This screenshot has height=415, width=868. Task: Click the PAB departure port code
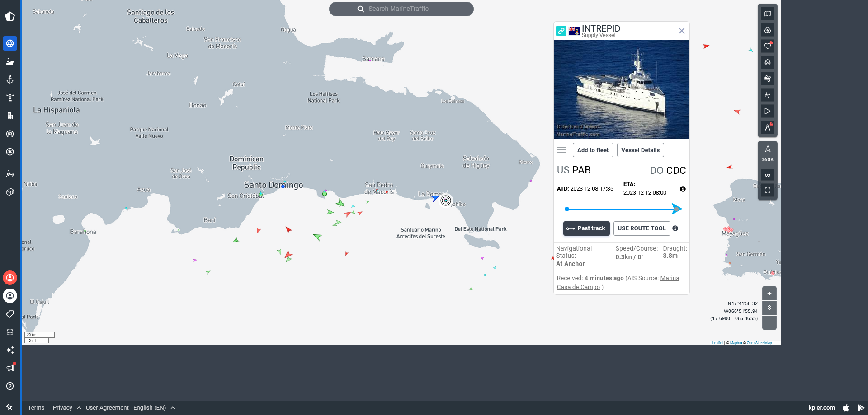581,170
